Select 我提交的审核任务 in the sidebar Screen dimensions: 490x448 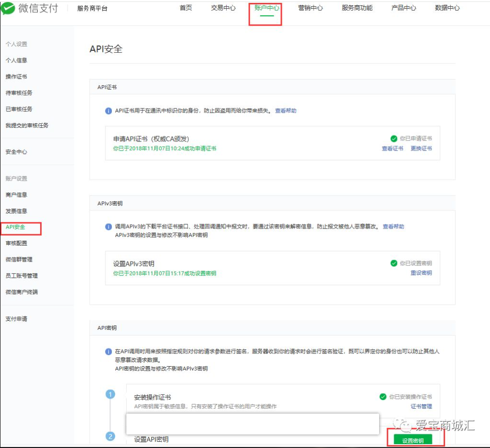(27, 125)
